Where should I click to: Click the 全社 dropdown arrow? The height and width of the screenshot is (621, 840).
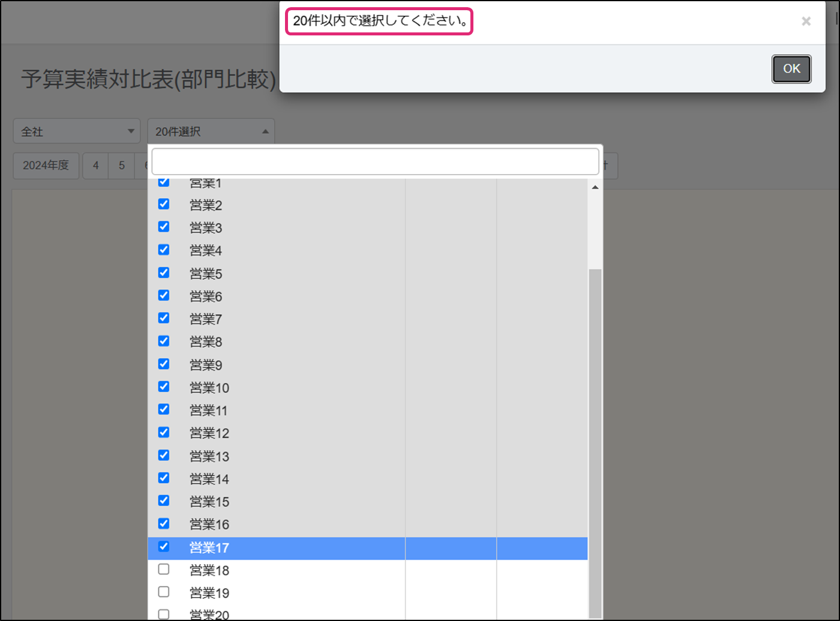coord(131,131)
